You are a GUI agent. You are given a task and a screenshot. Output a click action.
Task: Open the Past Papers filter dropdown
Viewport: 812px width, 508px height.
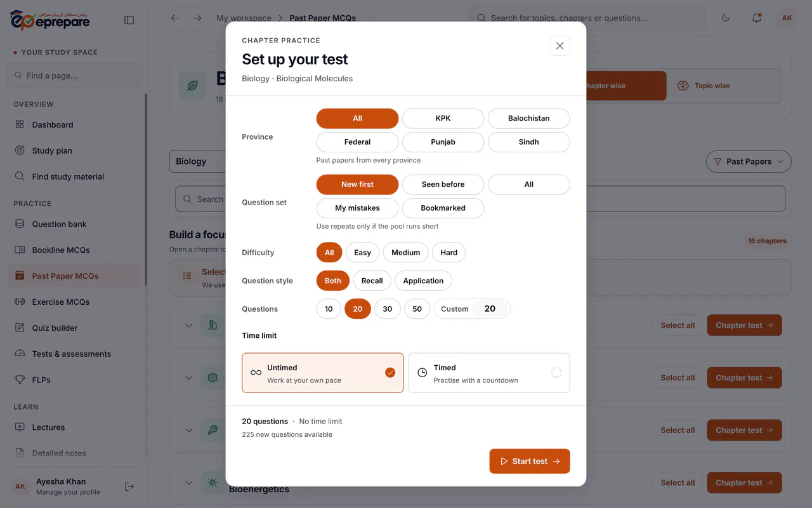[x=749, y=161]
